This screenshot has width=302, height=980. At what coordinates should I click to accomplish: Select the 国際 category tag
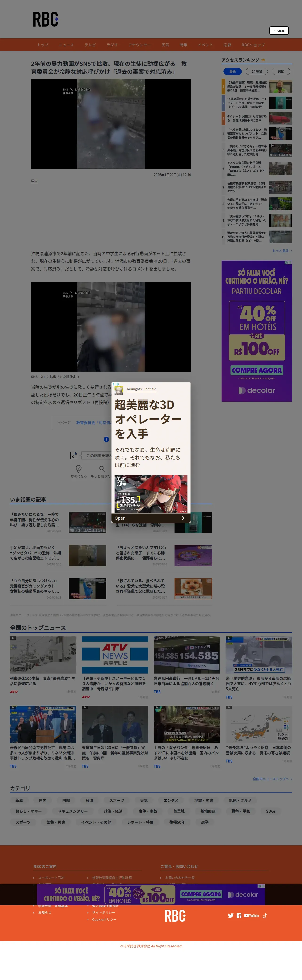pos(66,800)
